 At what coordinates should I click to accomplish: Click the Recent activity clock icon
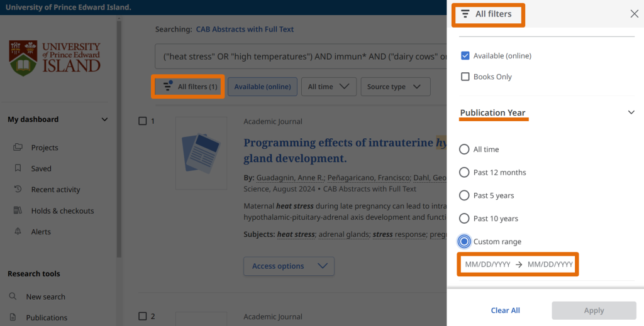coord(18,190)
